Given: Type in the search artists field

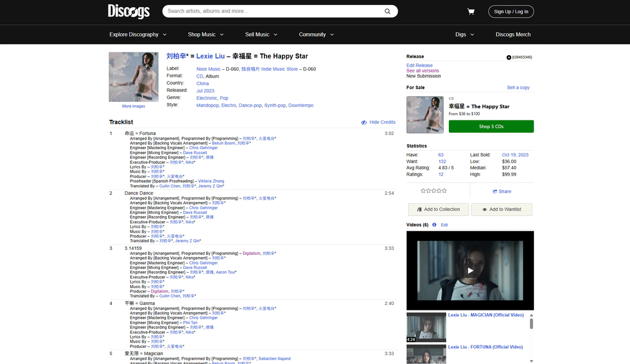Looking at the screenshot, I should pos(273,11).
